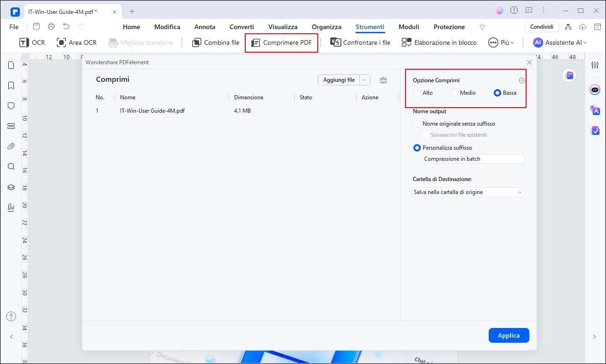Viewport: 606px width, 364px height.
Task: Open the File menu
Action: pos(14,27)
